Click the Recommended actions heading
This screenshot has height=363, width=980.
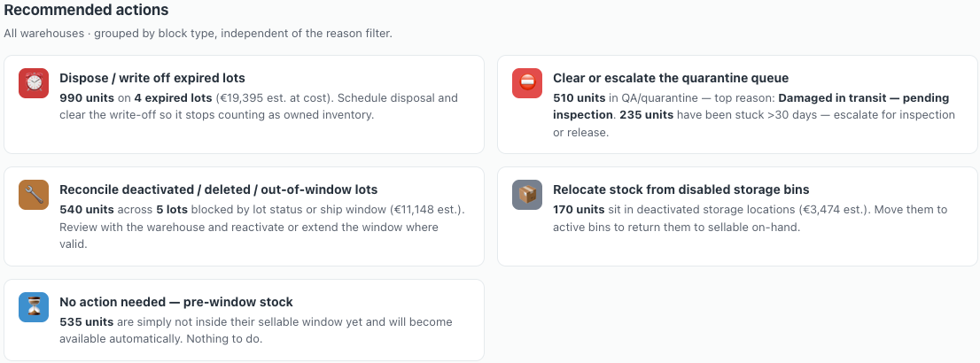86,10
